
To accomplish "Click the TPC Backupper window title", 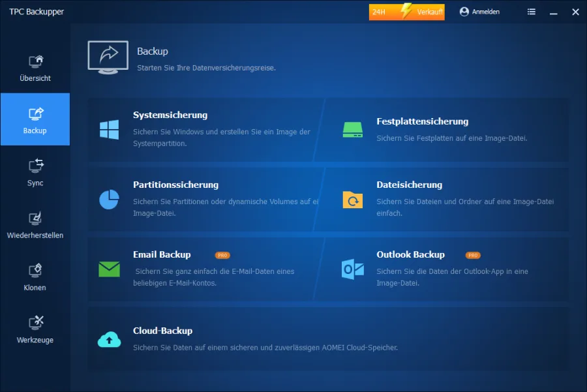I will click(x=37, y=12).
